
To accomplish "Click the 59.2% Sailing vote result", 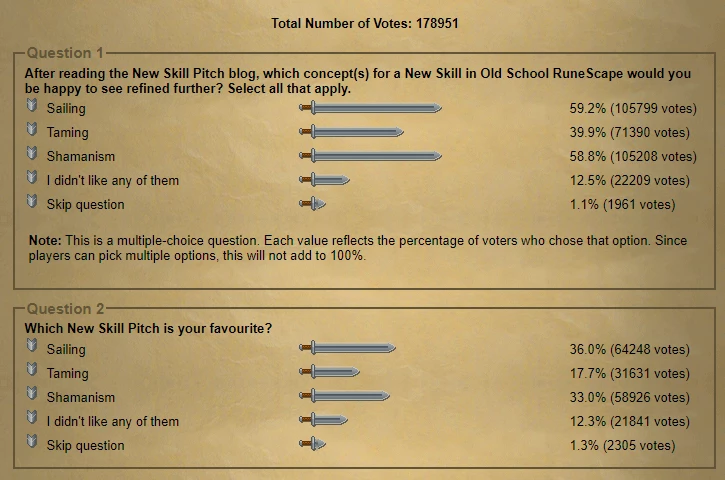I will coord(633,108).
